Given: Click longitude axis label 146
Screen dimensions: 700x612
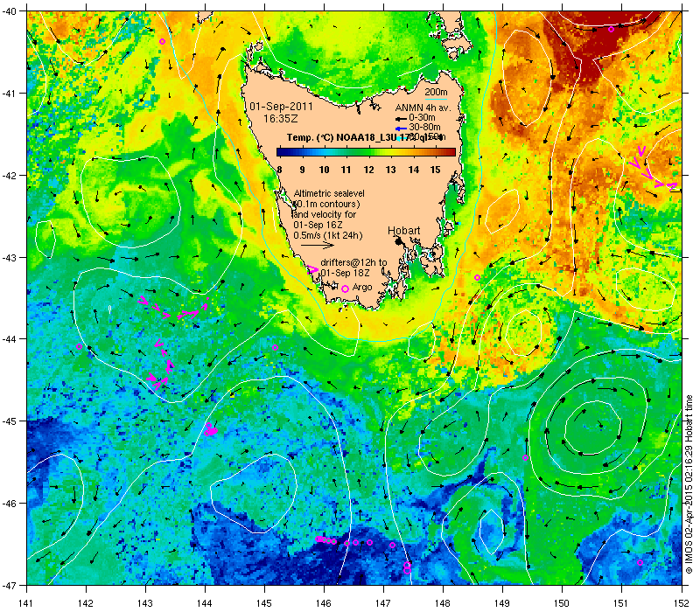Looking at the screenshot, I should tap(324, 602).
